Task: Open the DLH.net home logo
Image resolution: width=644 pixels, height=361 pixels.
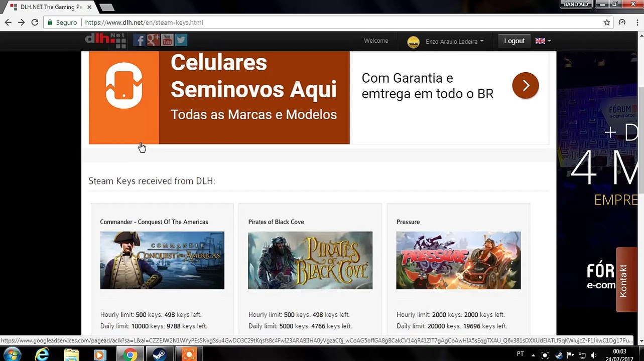Action: pyautogui.click(x=105, y=41)
